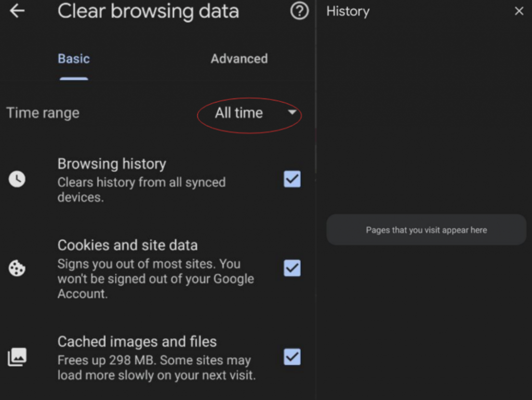Click the cookie icon
Screen dimensions: 532x400
pyautogui.click(x=17, y=268)
